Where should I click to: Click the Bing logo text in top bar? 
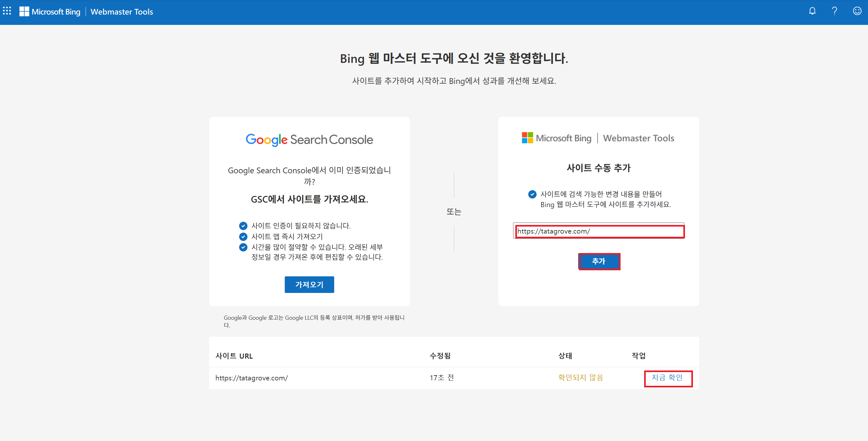[56, 12]
